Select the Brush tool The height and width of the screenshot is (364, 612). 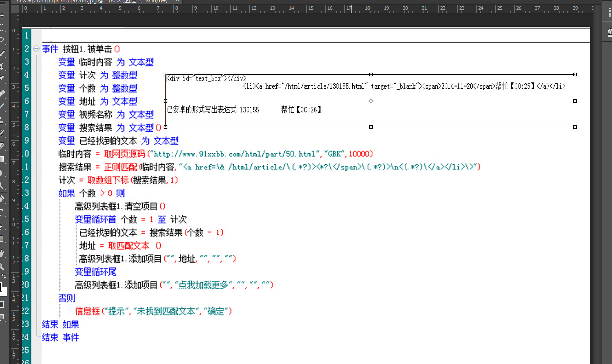(x=2, y=106)
